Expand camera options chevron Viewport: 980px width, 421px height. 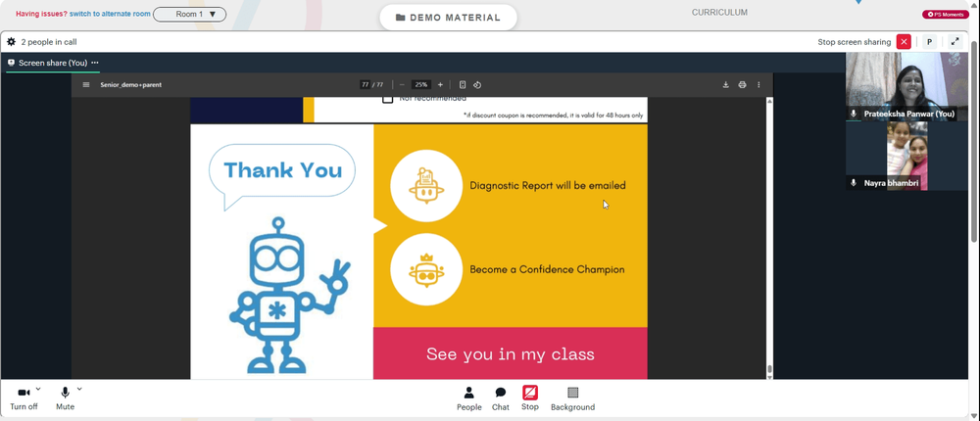pos(38,389)
